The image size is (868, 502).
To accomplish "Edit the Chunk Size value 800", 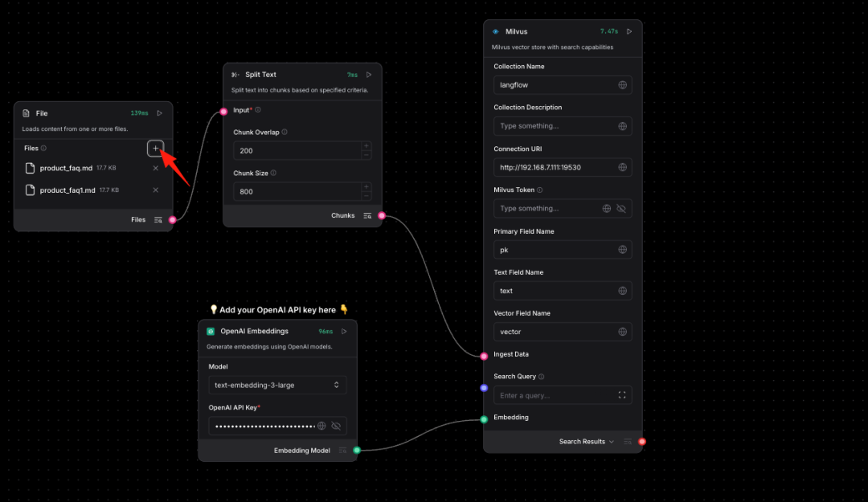I will 297,191.
